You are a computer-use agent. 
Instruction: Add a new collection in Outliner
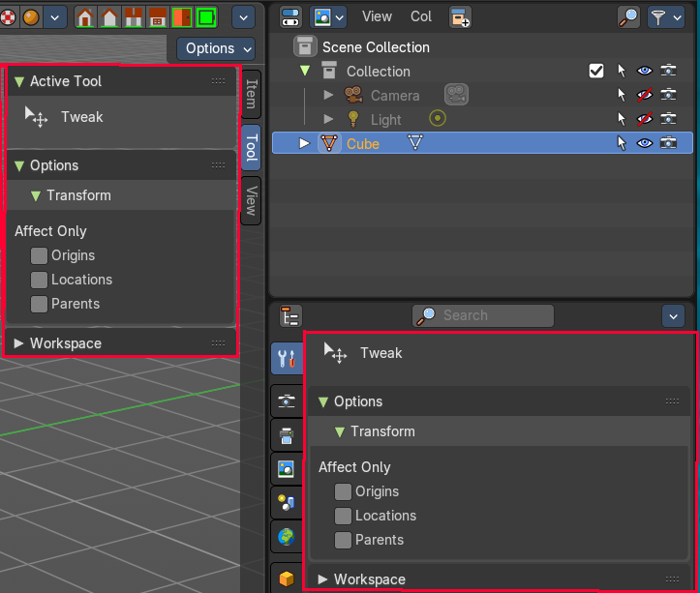tap(460, 17)
